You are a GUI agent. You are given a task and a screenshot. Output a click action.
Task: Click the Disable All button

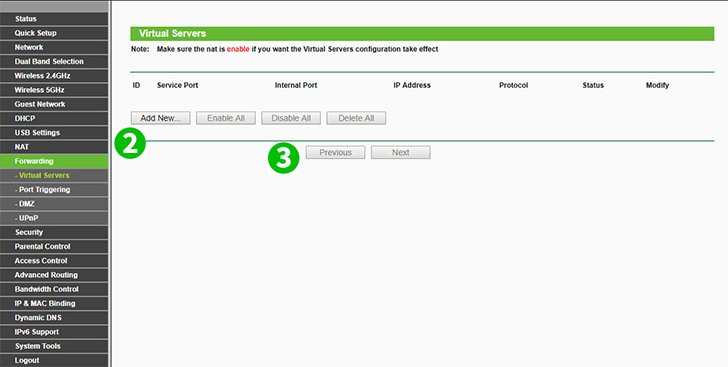(291, 118)
